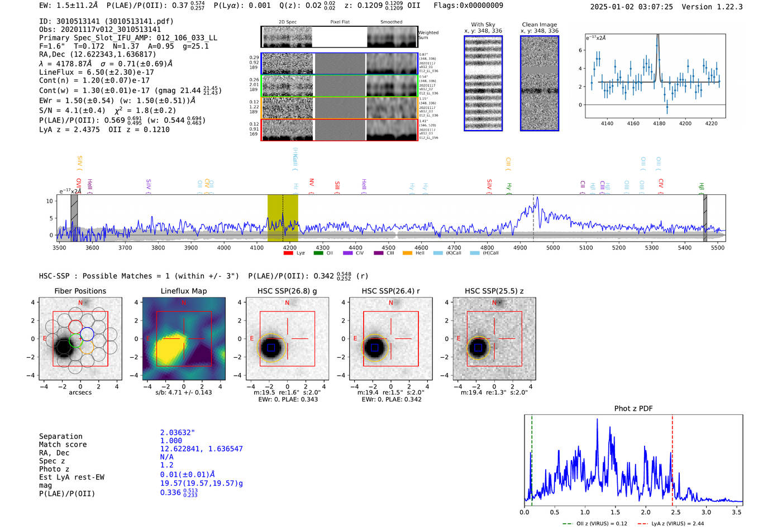
Task: Click the OII z (VIRUS) = 0.12 legend entry
Action: point(595,524)
